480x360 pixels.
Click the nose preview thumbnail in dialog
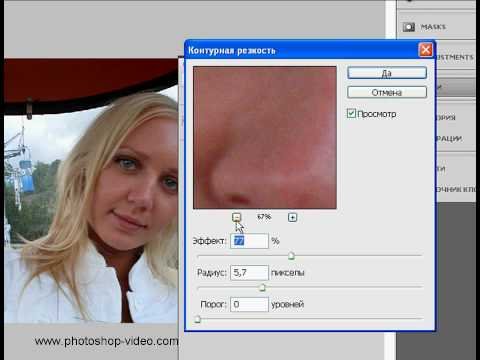(x=265, y=137)
